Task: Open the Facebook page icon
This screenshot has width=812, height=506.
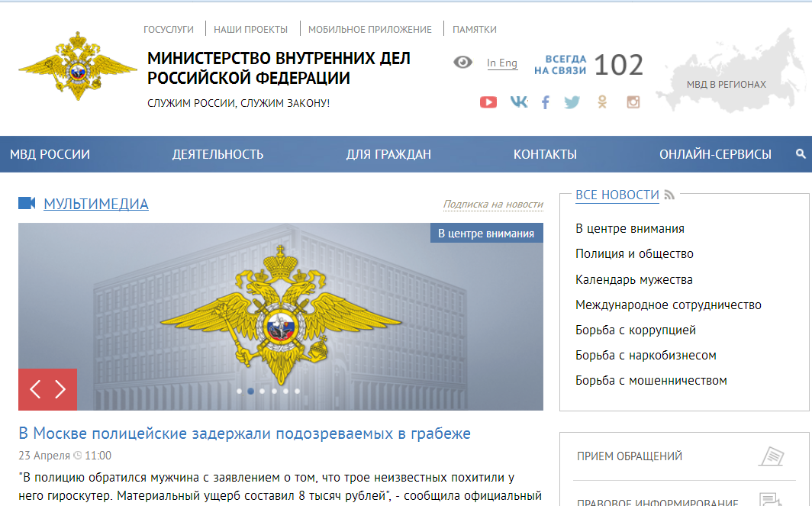Action: pos(546,102)
